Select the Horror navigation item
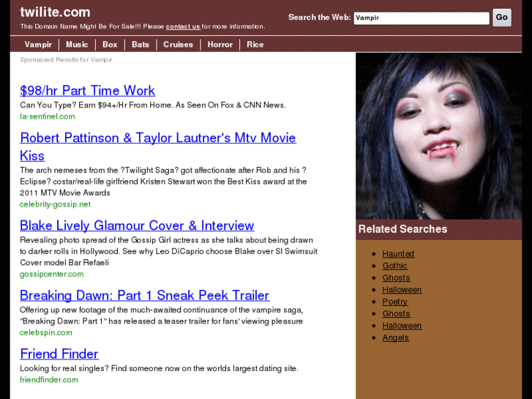The image size is (532, 399). 220,45
